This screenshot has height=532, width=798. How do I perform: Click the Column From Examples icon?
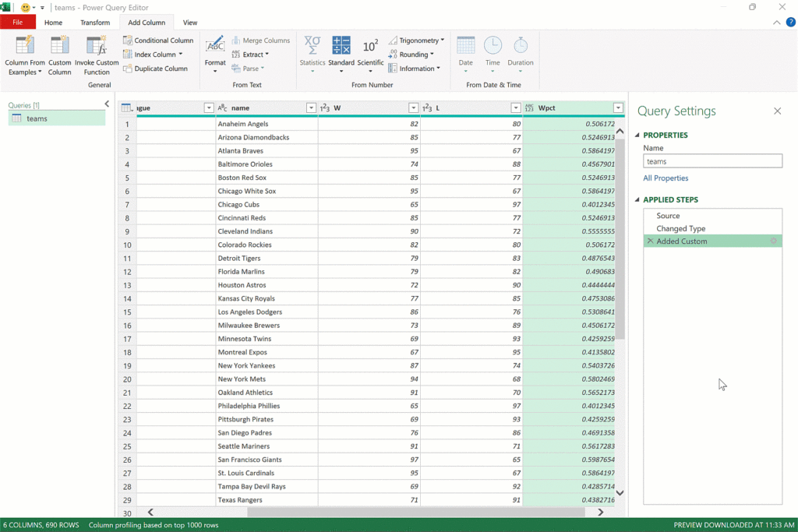coord(25,45)
